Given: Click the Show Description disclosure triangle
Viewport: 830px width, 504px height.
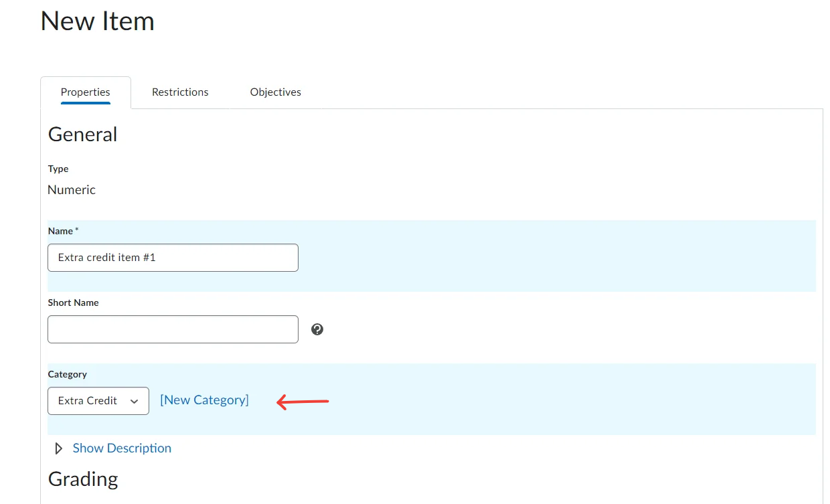Looking at the screenshot, I should point(58,448).
